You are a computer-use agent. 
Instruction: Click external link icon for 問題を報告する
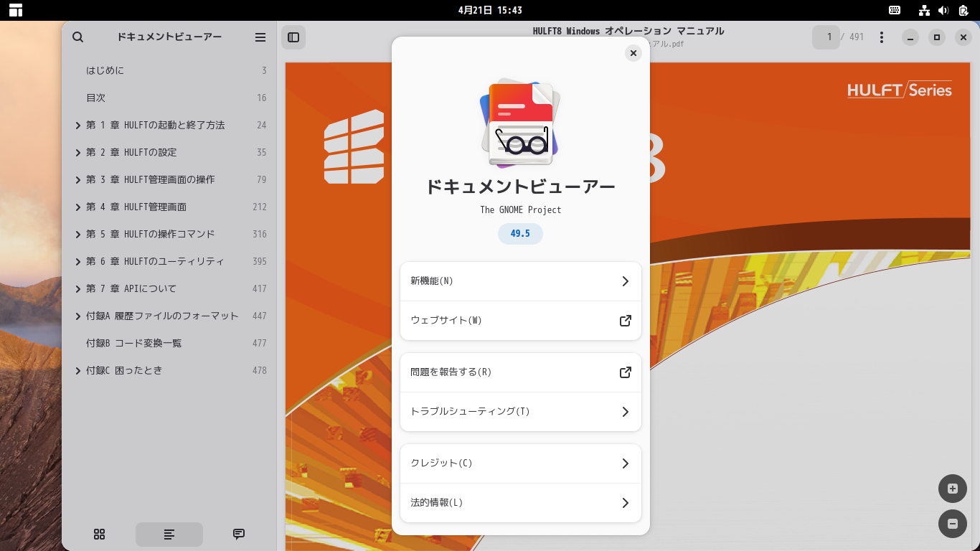626,372
